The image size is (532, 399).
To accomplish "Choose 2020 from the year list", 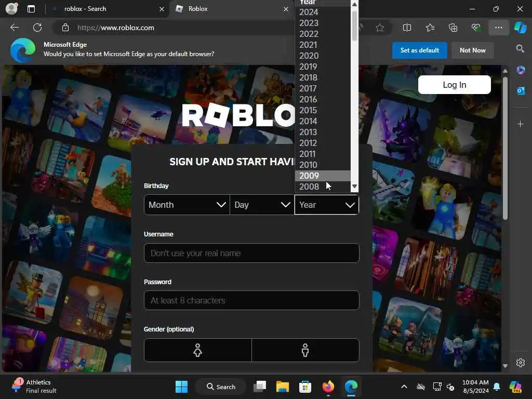I will coord(323,56).
